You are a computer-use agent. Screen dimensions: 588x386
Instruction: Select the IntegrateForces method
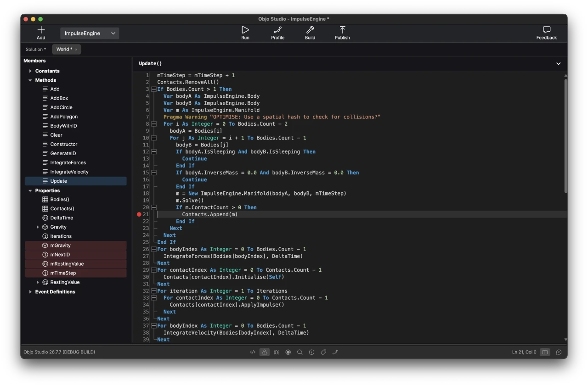point(76,162)
